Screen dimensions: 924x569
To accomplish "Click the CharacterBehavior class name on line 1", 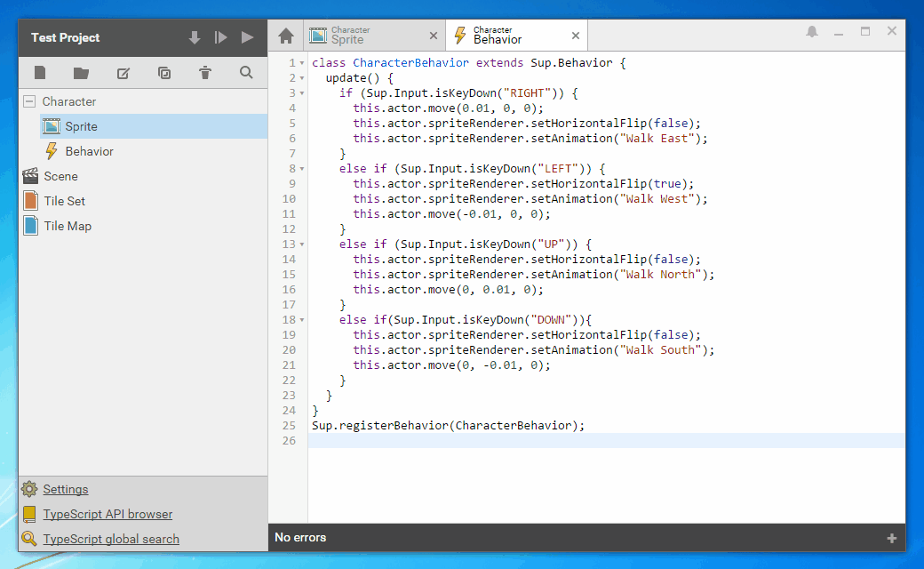I will [410, 62].
